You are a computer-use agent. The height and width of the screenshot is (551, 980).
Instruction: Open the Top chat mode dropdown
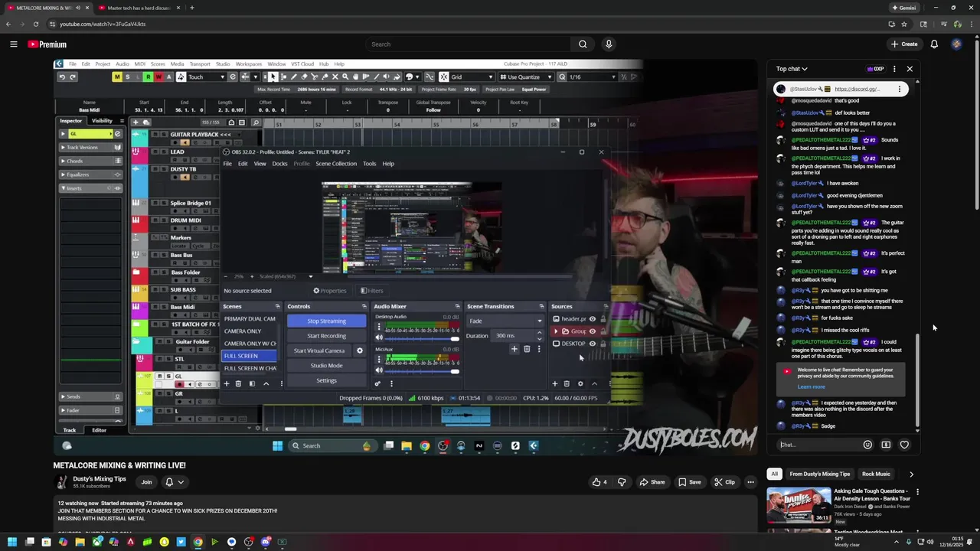[x=792, y=69]
